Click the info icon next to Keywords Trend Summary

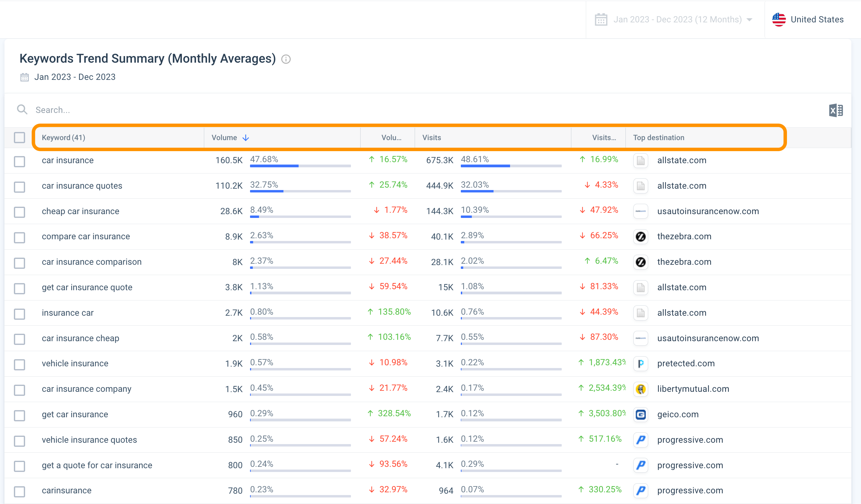pyautogui.click(x=286, y=59)
